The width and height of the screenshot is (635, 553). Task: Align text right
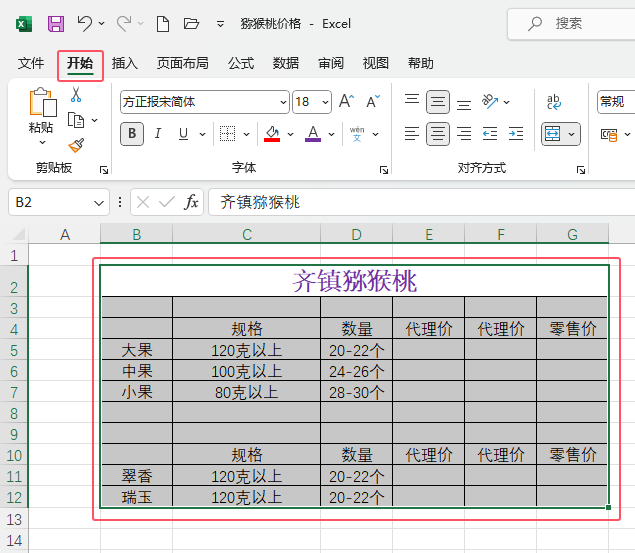coord(464,134)
